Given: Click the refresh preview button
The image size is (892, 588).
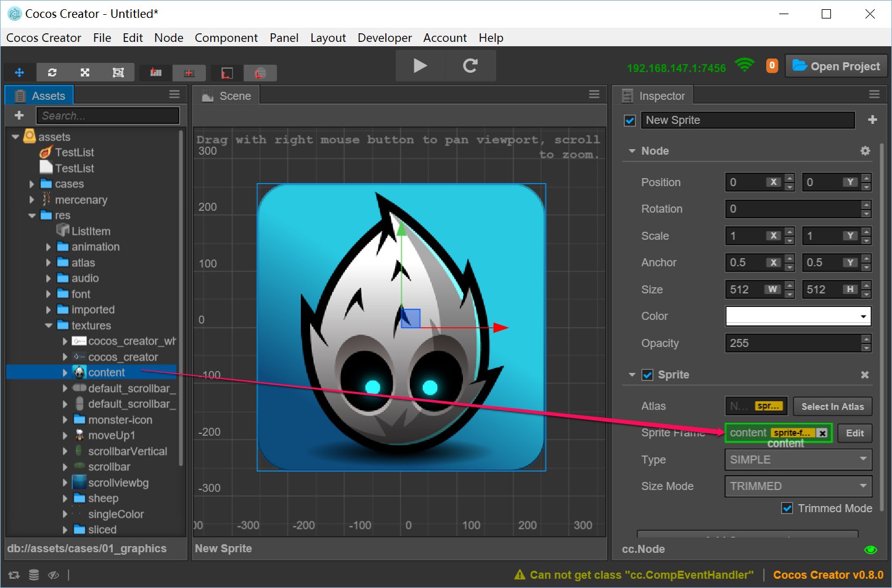Looking at the screenshot, I should pyautogui.click(x=470, y=65).
